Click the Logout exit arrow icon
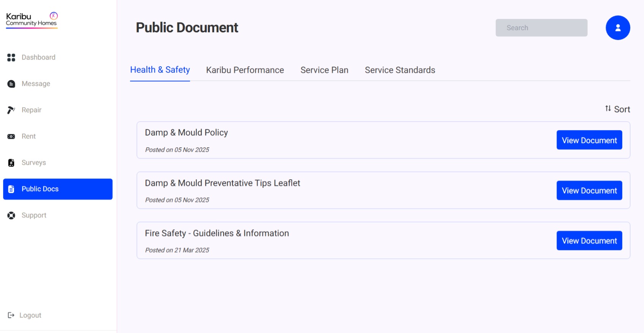Screen dimensions: 644x333 click(11, 315)
